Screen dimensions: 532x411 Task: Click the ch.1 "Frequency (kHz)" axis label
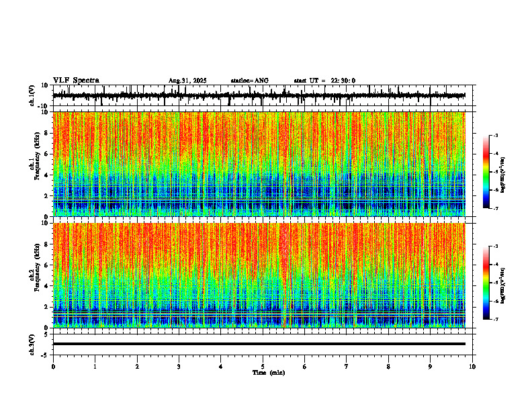click(38, 156)
